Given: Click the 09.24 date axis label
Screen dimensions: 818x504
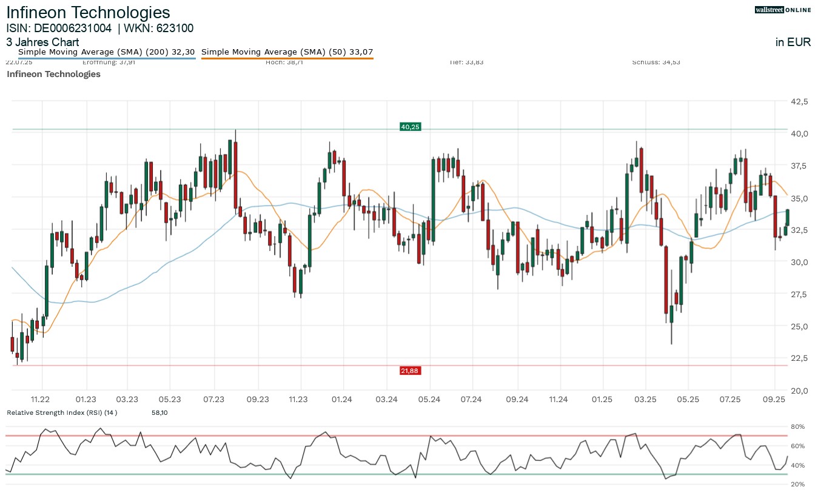Looking at the screenshot, I should tap(517, 399).
